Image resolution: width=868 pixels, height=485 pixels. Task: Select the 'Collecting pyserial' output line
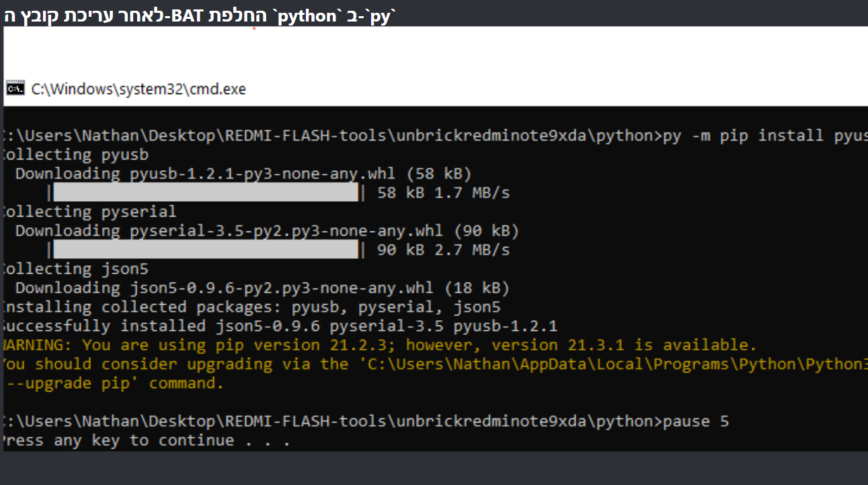coord(89,212)
